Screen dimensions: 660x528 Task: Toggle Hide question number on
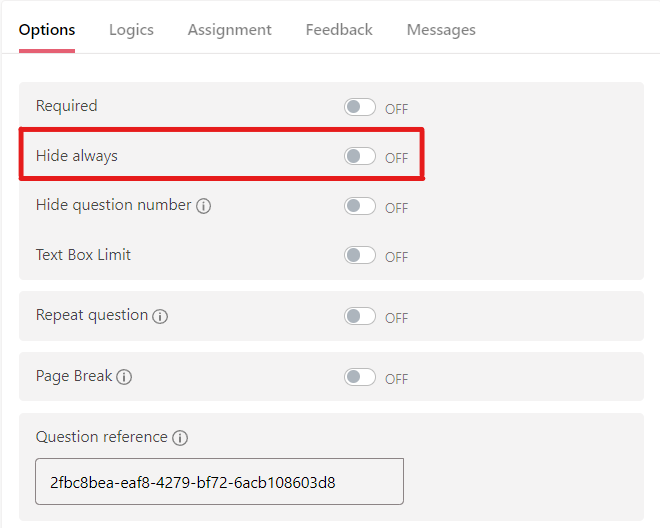coord(360,206)
